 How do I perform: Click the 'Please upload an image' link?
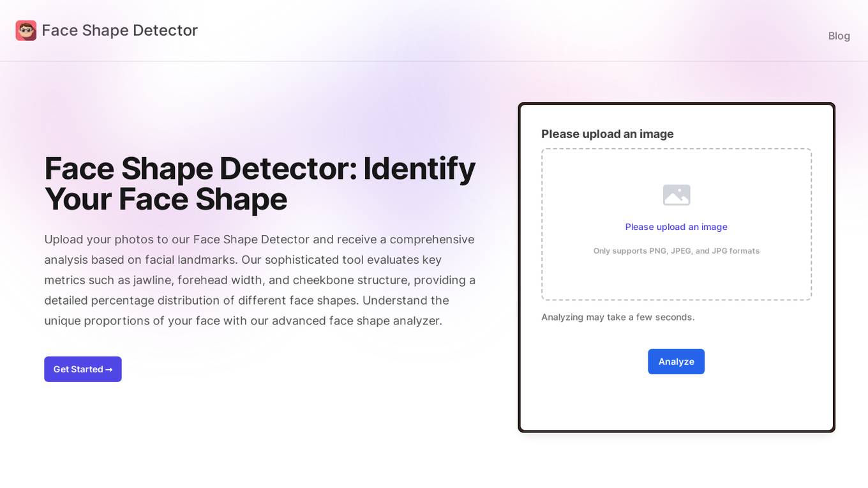click(x=676, y=227)
